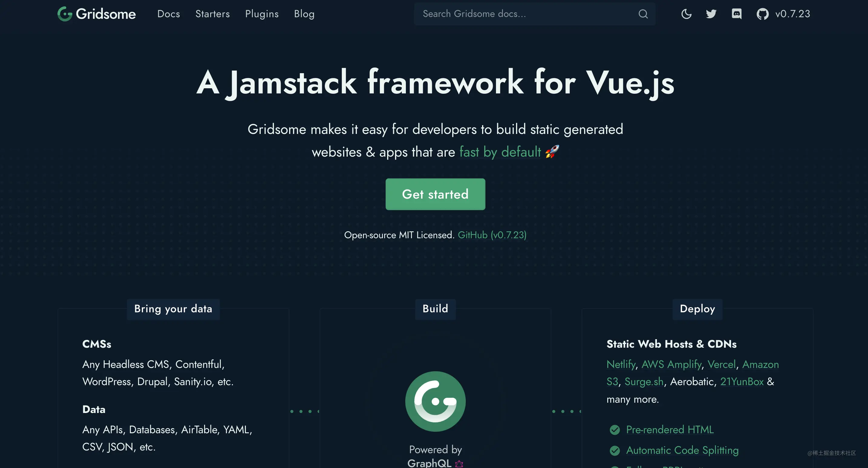The image size is (868, 468).
Task: Expand the Build section panel
Action: click(x=435, y=308)
